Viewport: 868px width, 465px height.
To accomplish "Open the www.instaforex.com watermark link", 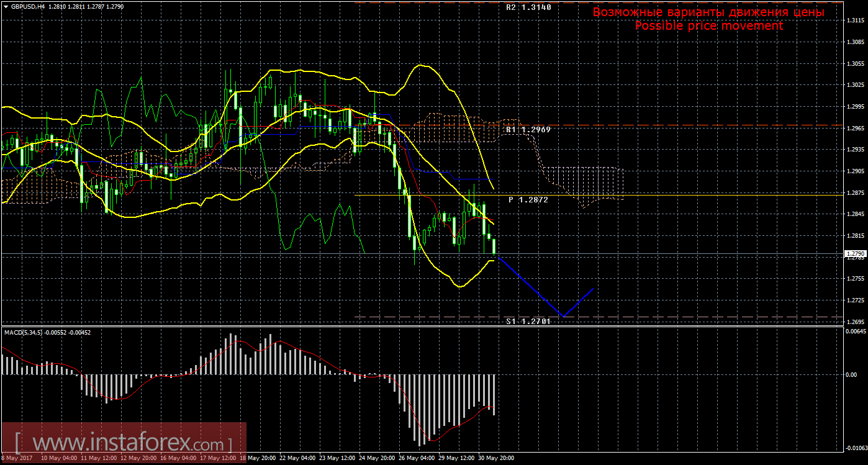I will tap(123, 444).
